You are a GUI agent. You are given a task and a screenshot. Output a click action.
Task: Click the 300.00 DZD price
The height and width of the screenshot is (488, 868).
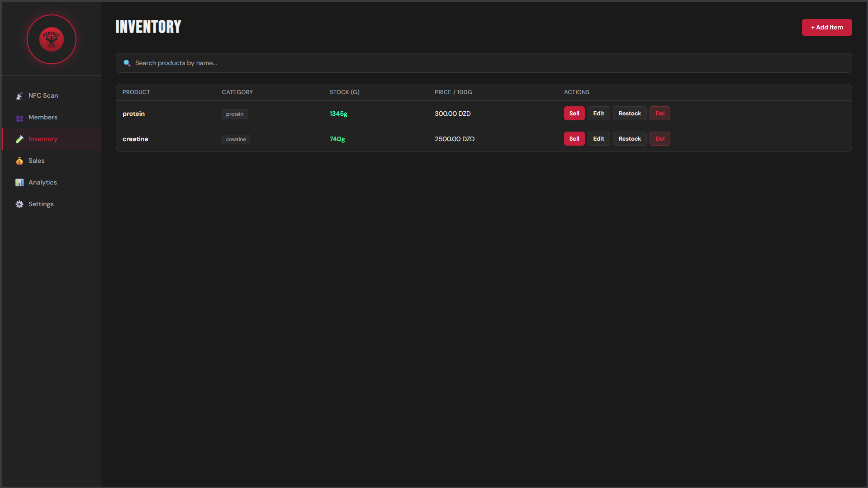(x=453, y=114)
